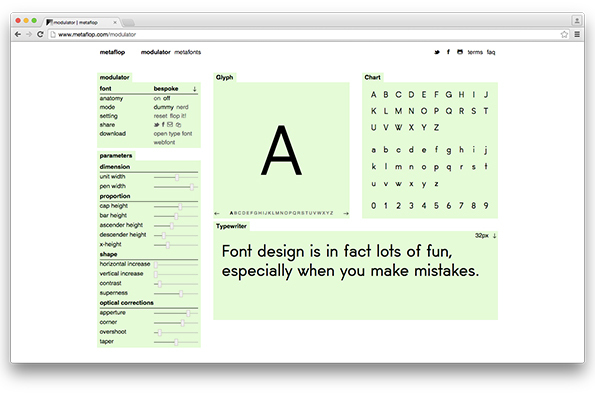
Task: Click the superness slider
Action: (x=176, y=293)
